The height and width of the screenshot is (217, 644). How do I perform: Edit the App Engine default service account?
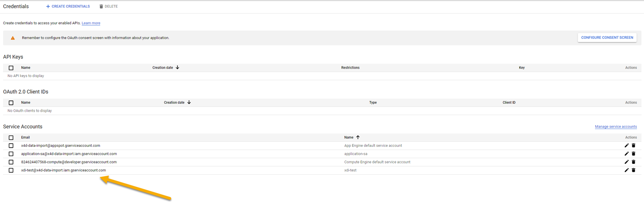pyautogui.click(x=626, y=146)
